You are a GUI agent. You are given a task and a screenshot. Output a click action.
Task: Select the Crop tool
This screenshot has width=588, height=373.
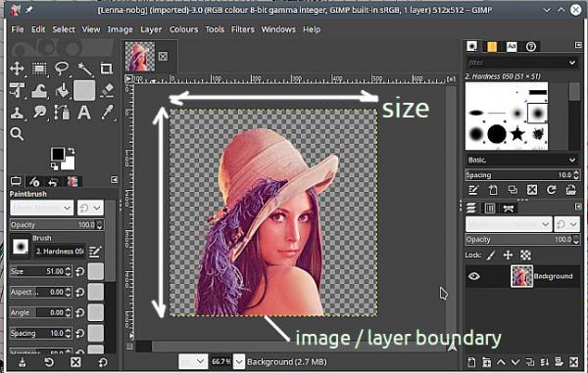coord(107,69)
